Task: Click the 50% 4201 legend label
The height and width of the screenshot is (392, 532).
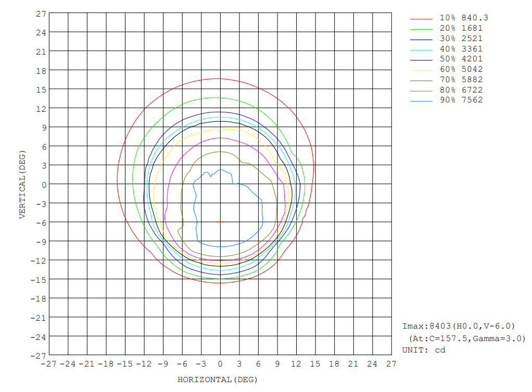Action: coord(461,59)
